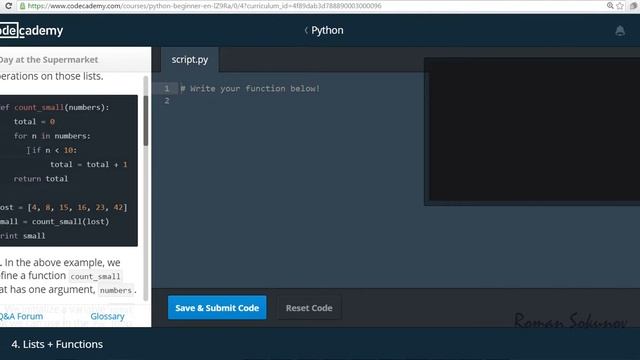Open the Glossary link

tap(107, 316)
